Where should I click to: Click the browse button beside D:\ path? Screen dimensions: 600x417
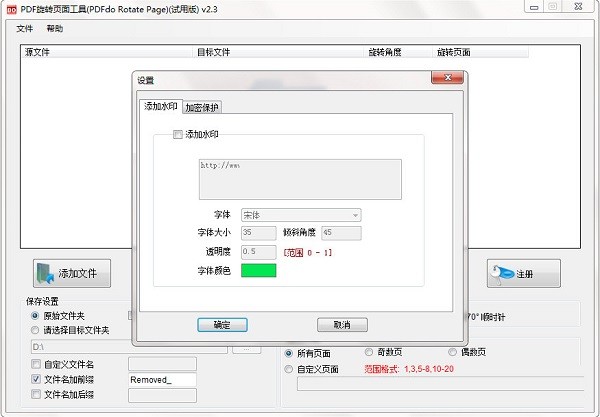point(246,349)
